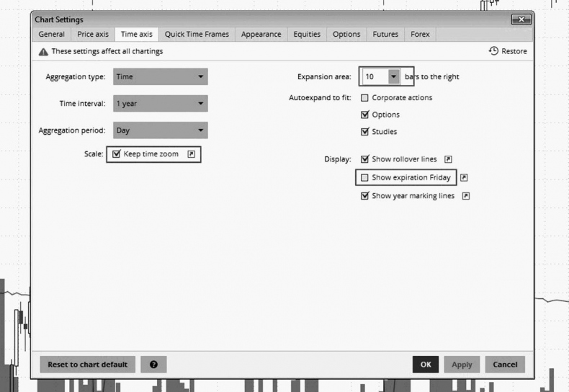Screen dimensions: 569x392
Task: Uncheck the Studies autoexpand checkbox
Action: point(364,132)
